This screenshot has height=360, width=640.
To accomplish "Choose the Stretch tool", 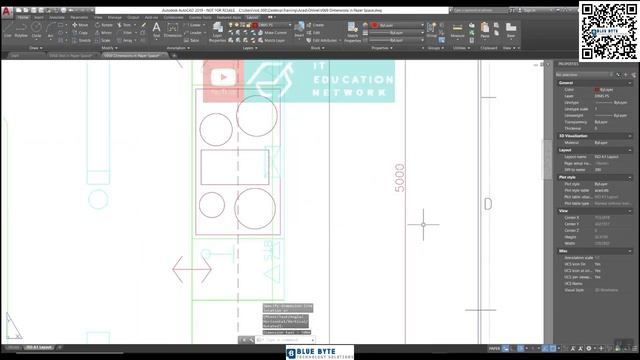I will (81, 40).
